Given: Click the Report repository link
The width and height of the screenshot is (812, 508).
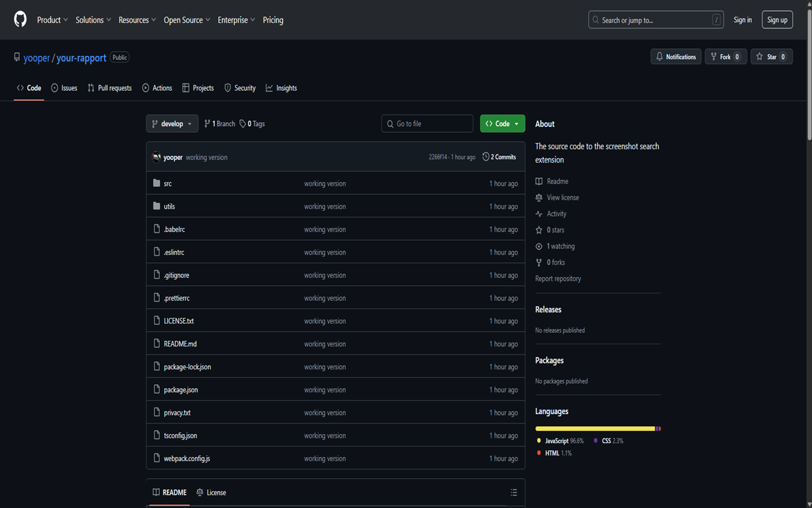Looking at the screenshot, I should pyautogui.click(x=558, y=279).
